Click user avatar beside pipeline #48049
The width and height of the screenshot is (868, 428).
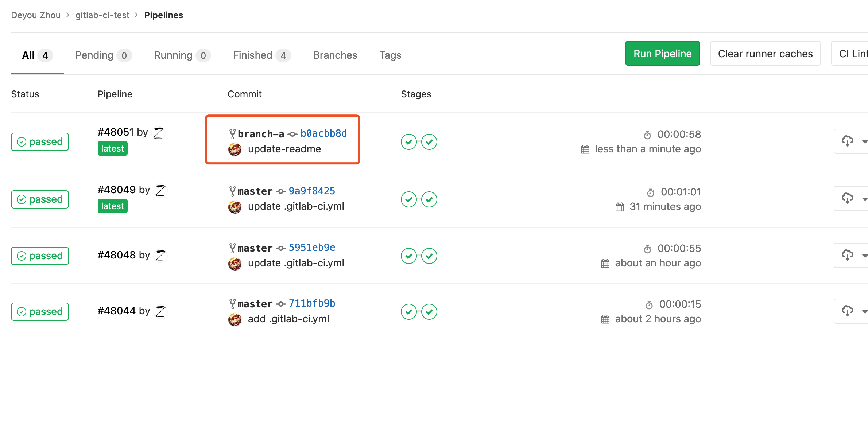160,190
